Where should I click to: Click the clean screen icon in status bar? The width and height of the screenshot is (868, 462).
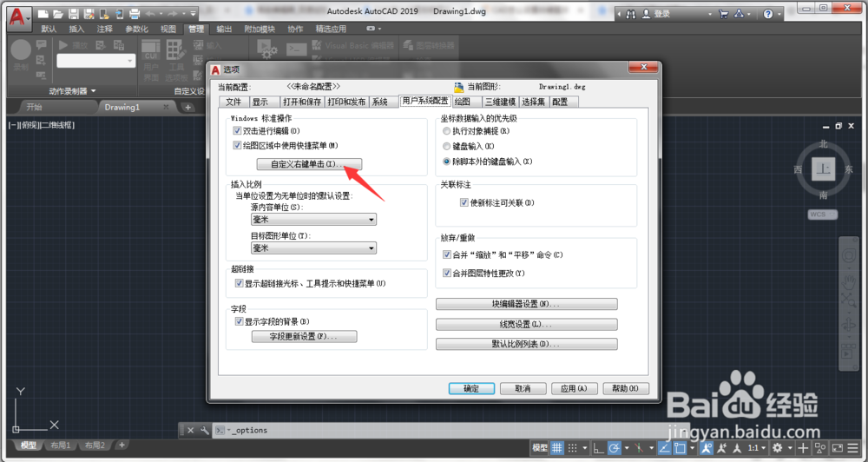[x=838, y=447]
